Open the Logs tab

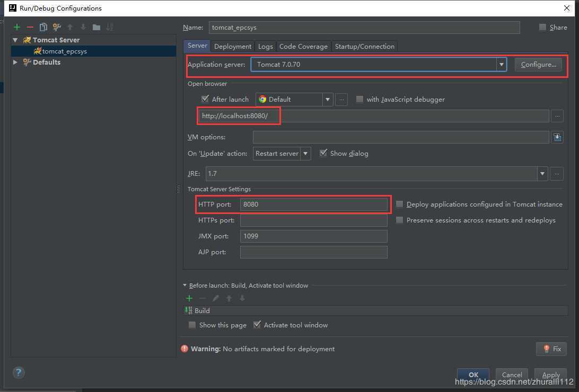(266, 47)
